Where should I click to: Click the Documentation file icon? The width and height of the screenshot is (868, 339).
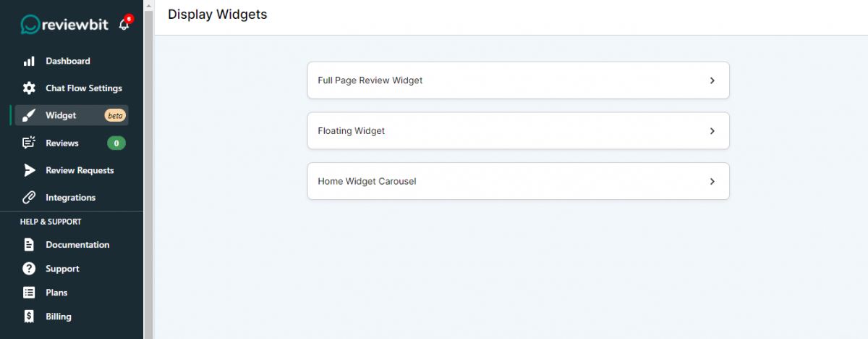point(29,245)
